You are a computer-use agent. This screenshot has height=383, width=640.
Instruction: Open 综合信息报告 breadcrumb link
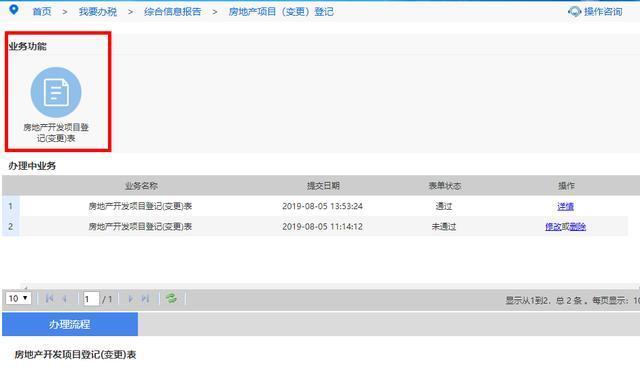[x=173, y=11]
